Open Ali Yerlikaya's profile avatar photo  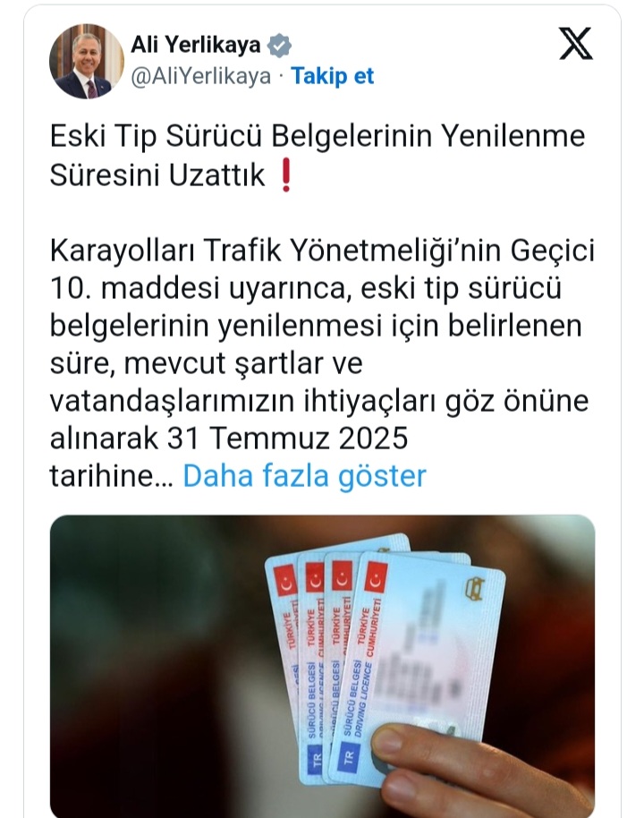(x=87, y=61)
